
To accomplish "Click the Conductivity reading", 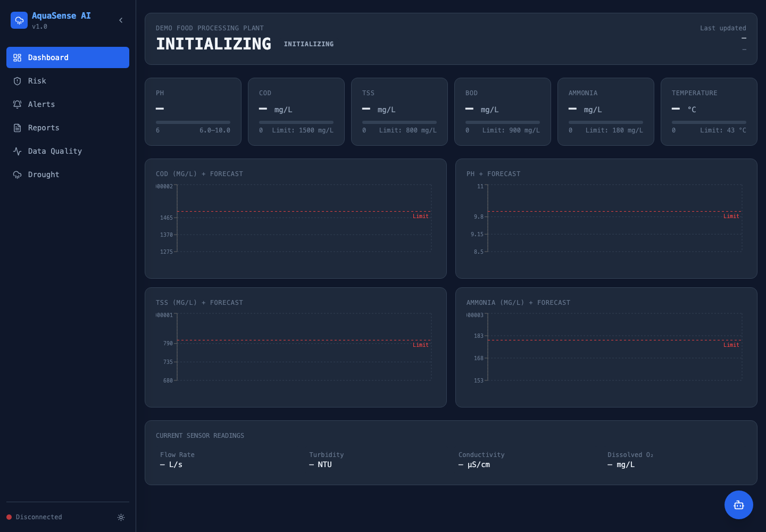I will 481,460.
